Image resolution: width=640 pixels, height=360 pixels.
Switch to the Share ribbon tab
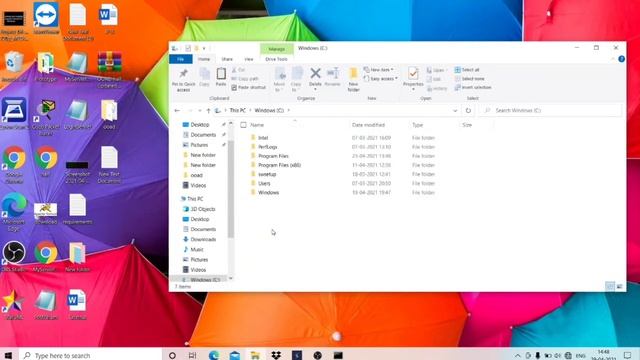[227, 59]
